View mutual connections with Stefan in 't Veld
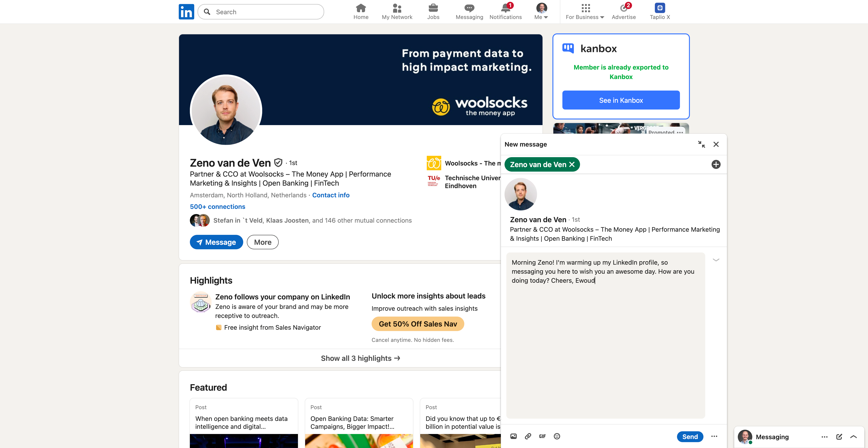 (312, 220)
